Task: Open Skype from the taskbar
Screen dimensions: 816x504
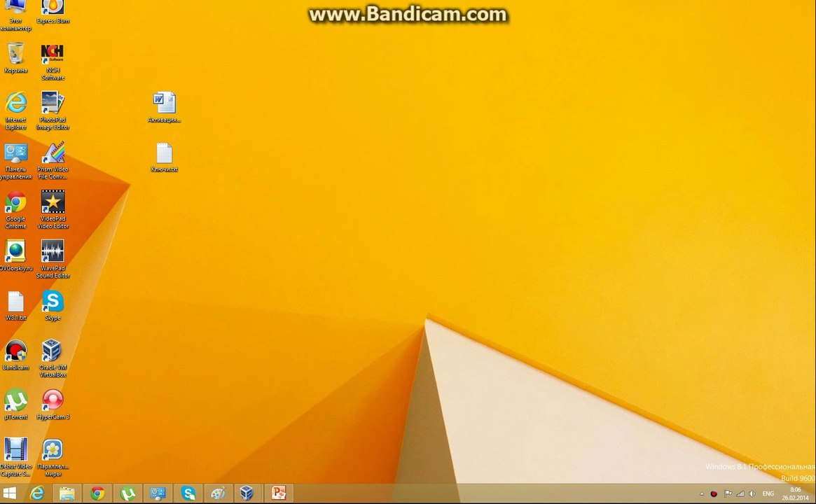Action: point(188,493)
